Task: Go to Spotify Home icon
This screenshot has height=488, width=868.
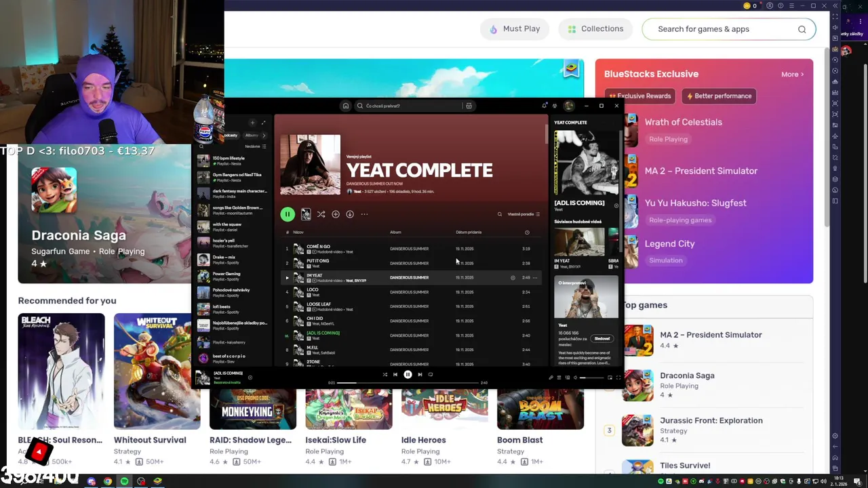Action: click(x=345, y=106)
